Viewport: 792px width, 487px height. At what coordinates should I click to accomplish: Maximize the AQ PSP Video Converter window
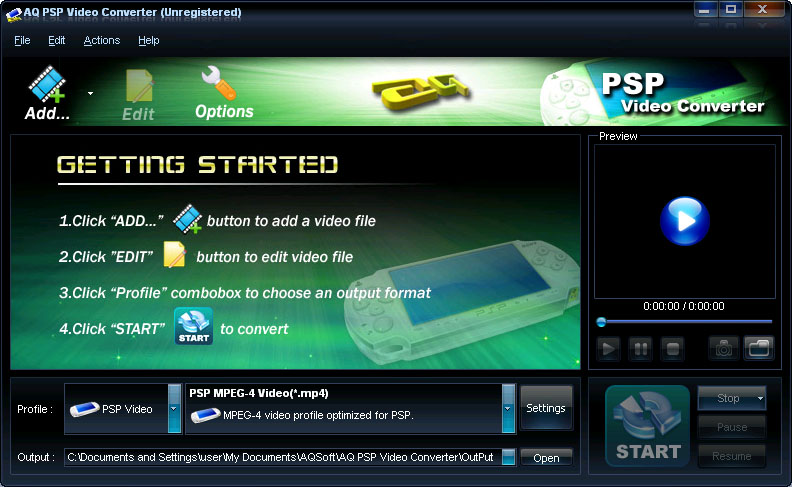click(x=731, y=10)
